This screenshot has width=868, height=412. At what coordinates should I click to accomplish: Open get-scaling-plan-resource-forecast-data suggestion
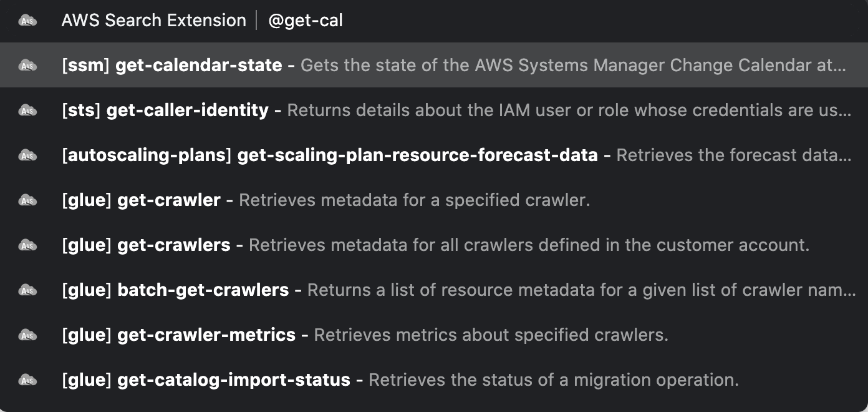click(x=434, y=155)
